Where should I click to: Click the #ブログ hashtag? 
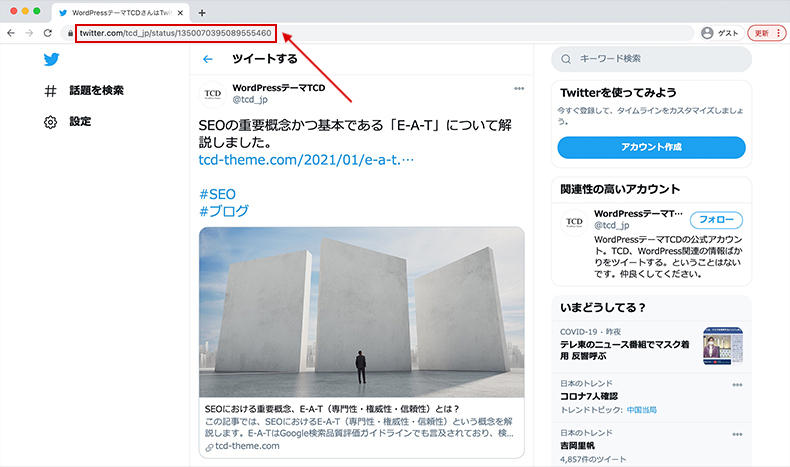click(224, 211)
